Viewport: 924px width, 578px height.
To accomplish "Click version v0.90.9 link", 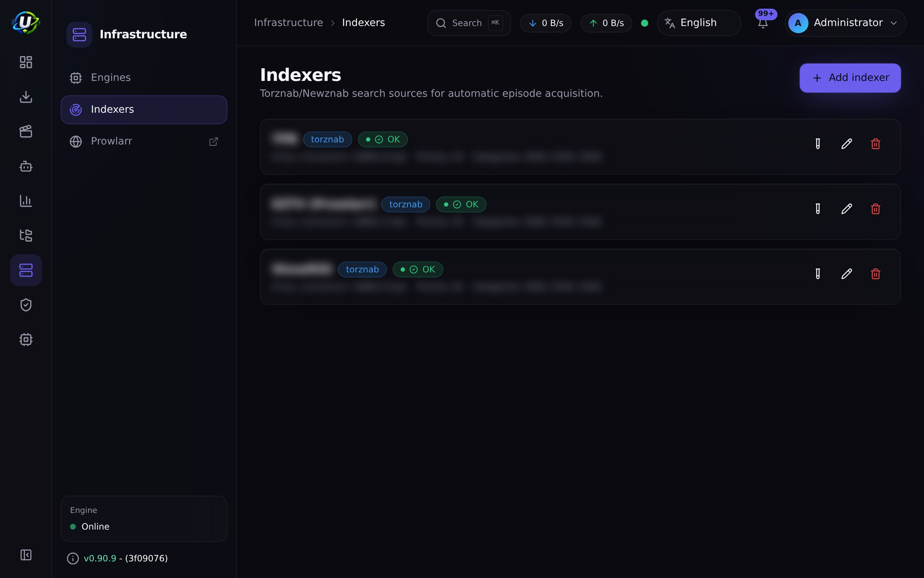I will [100, 558].
